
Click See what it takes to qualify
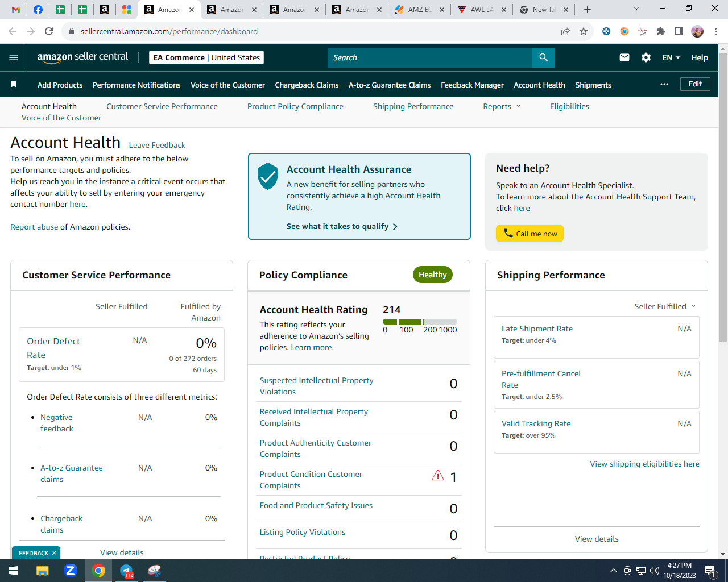[342, 226]
